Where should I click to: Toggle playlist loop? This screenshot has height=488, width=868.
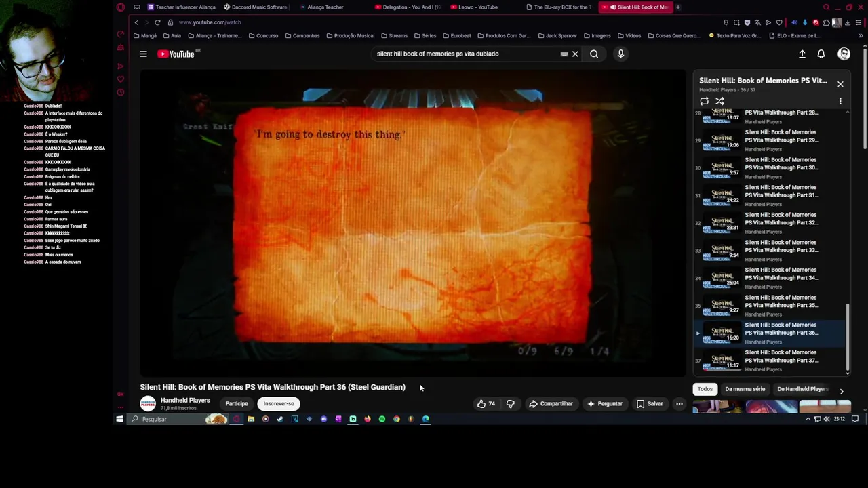pos(705,101)
